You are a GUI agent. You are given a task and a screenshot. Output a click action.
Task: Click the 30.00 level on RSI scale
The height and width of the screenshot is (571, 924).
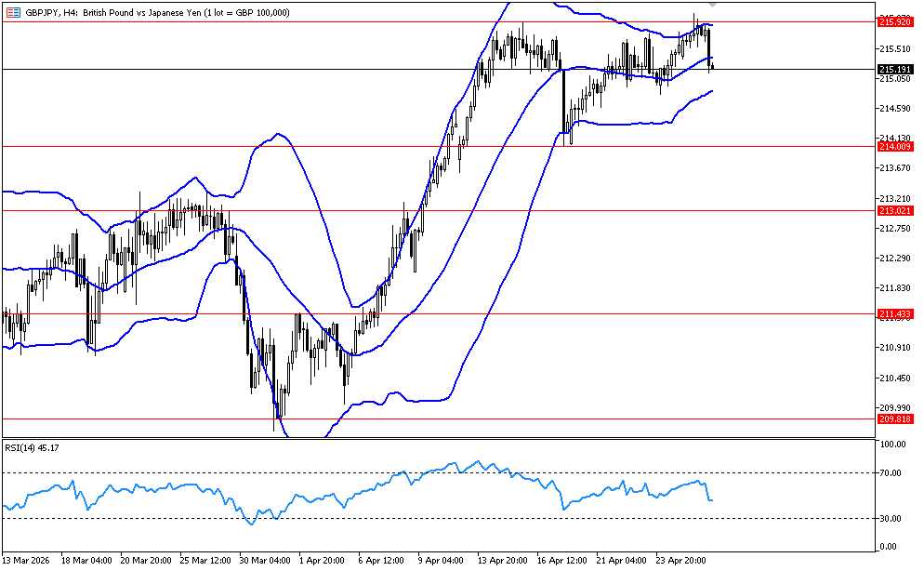point(891,518)
